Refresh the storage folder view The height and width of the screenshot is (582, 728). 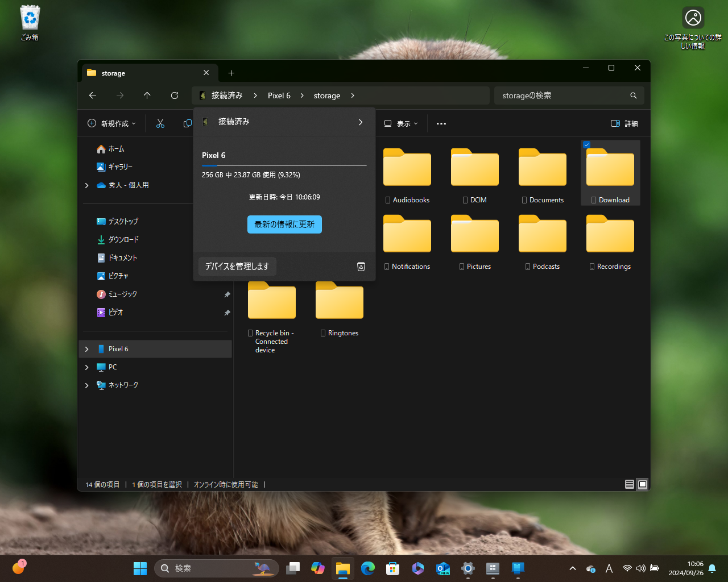point(175,95)
